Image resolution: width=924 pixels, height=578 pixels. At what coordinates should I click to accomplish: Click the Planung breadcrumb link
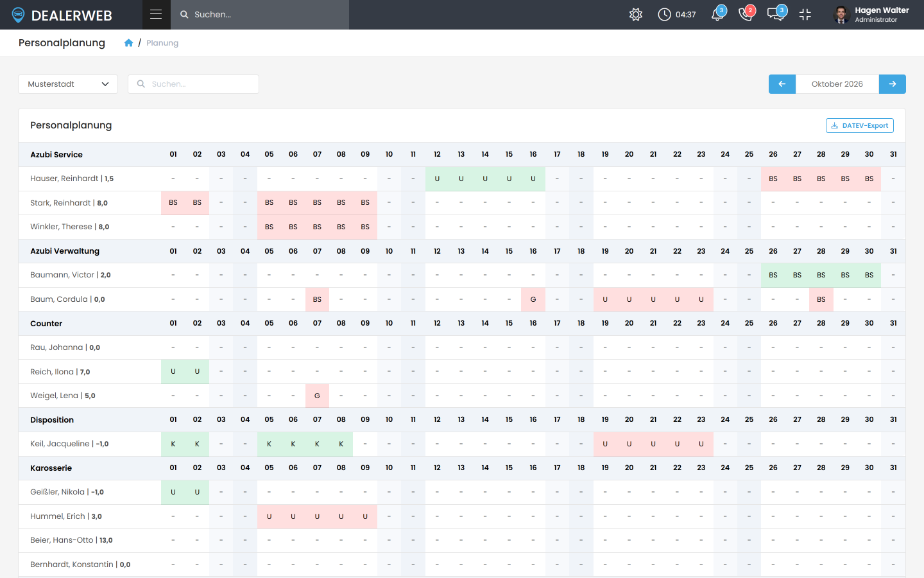tap(162, 43)
